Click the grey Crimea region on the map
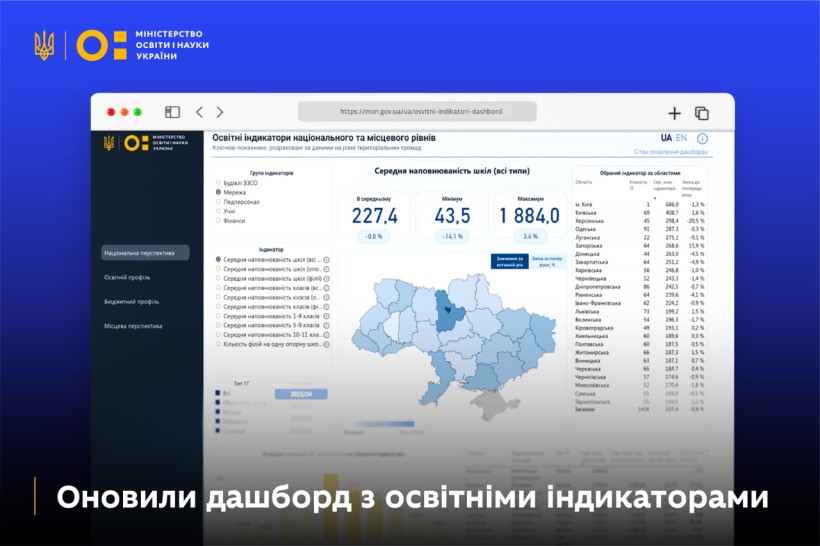 (493, 405)
